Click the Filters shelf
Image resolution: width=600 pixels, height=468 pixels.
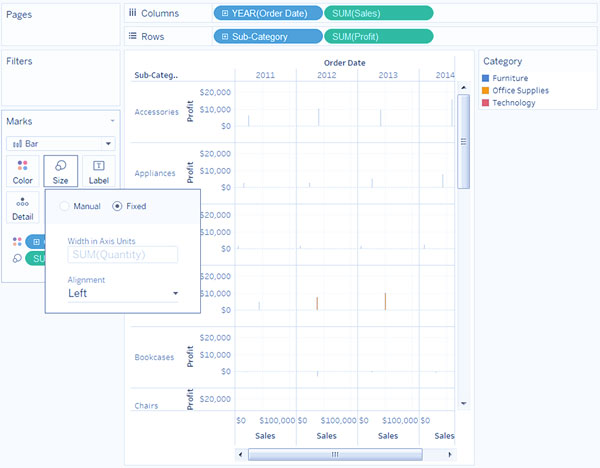point(61,78)
